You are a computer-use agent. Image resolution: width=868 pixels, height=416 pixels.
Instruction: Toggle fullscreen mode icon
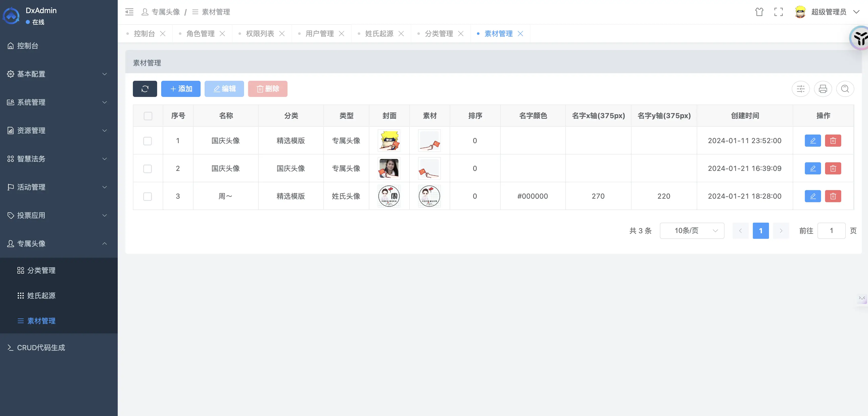[x=778, y=12]
